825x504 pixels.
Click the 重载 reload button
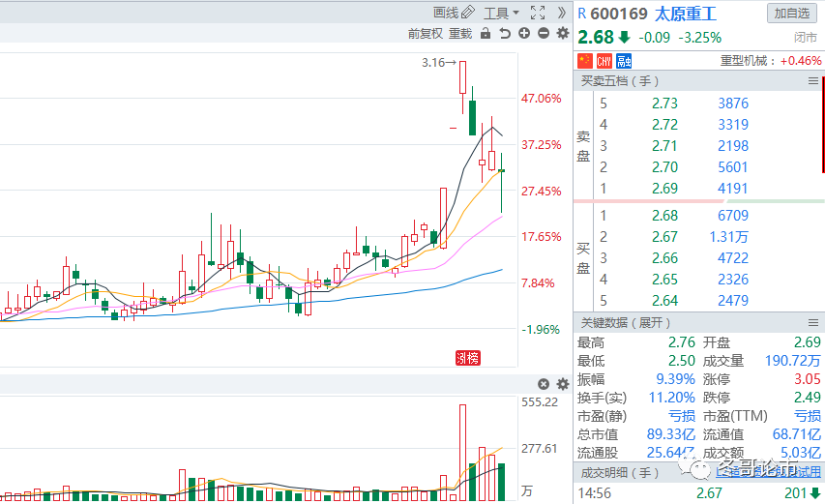[x=460, y=34]
